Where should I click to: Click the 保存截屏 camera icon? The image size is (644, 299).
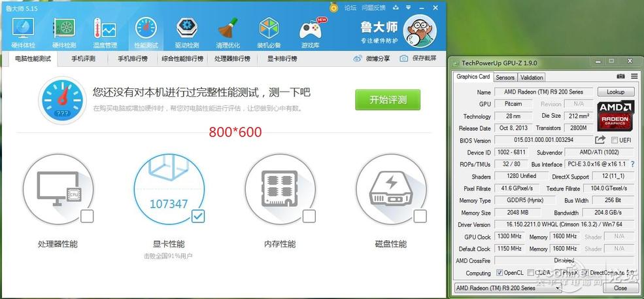[x=404, y=59]
